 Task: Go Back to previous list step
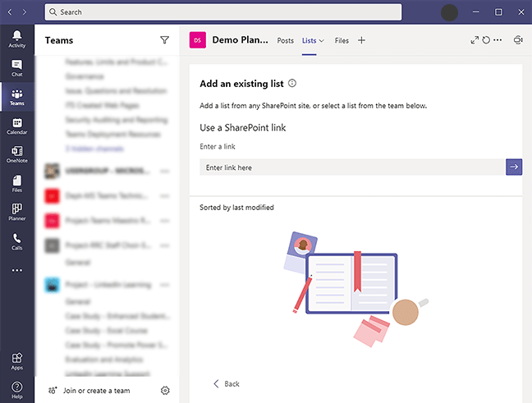pyautogui.click(x=227, y=384)
